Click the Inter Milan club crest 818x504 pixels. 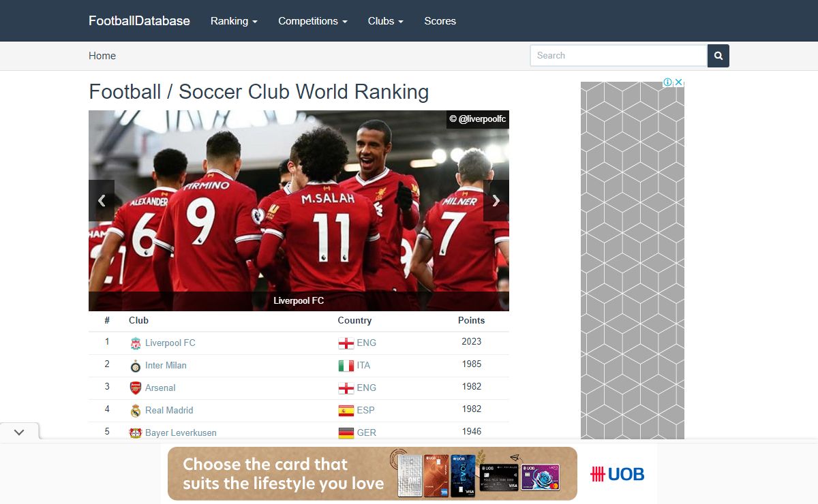pos(136,366)
